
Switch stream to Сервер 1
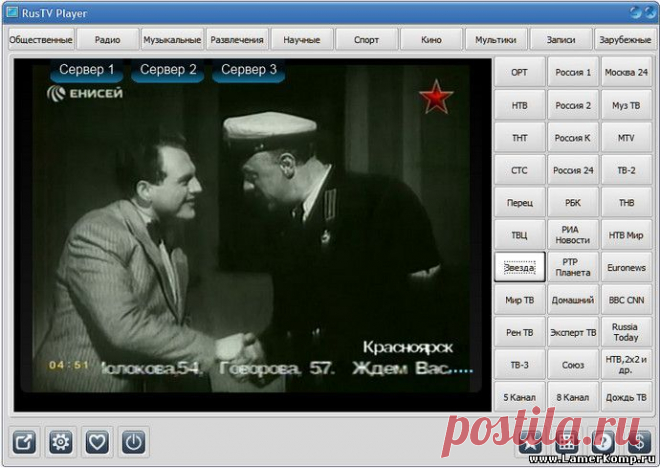click(x=86, y=70)
